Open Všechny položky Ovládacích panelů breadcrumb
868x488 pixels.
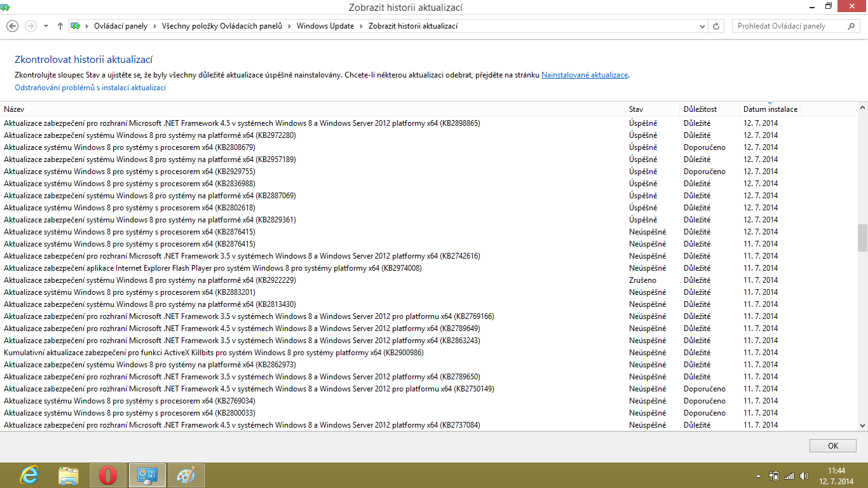click(222, 27)
